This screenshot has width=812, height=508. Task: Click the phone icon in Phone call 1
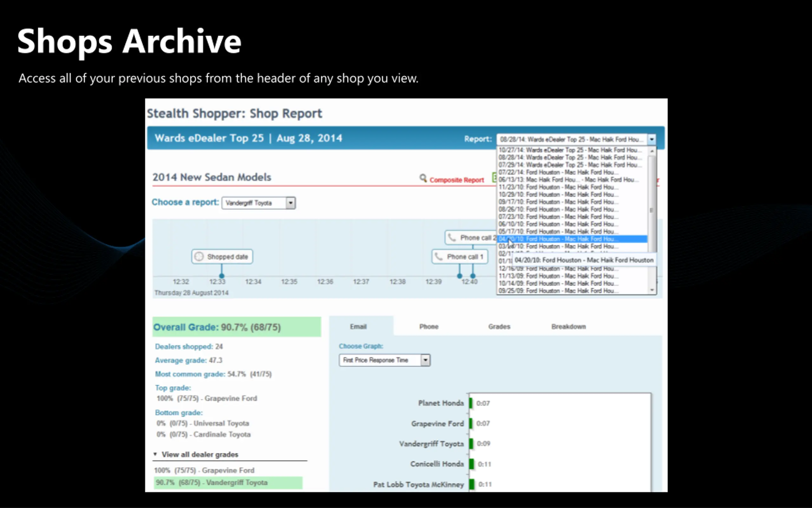point(438,257)
